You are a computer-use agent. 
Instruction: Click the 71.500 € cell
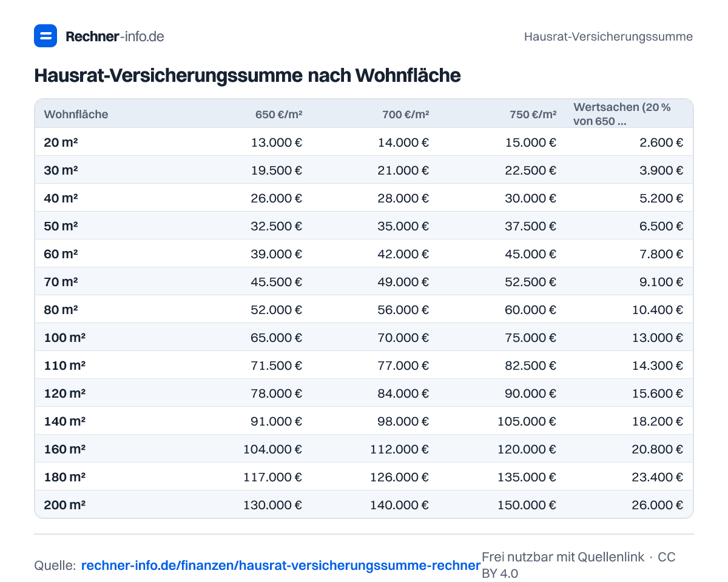(x=277, y=366)
